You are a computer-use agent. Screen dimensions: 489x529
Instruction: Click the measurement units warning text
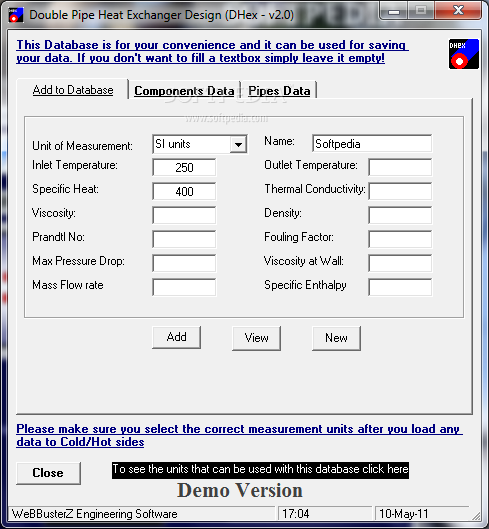tap(239, 435)
